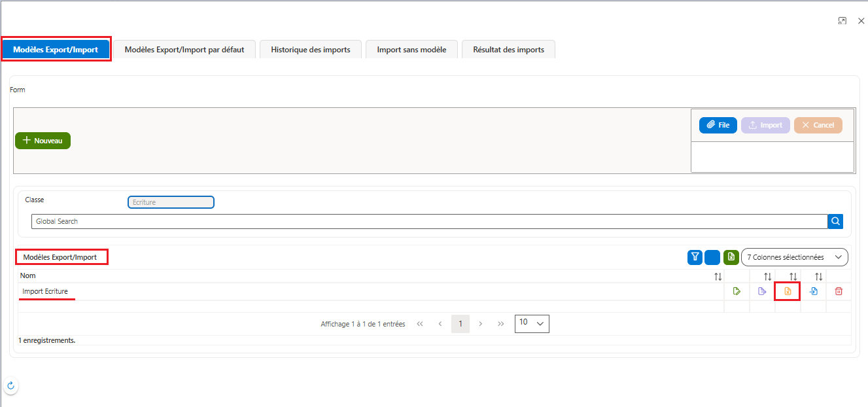Click the orange Cancel button

click(818, 125)
